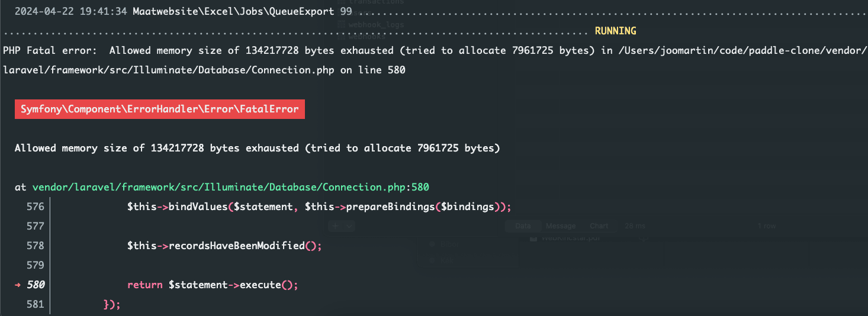Click the closing '});' on line 581

[112, 304]
